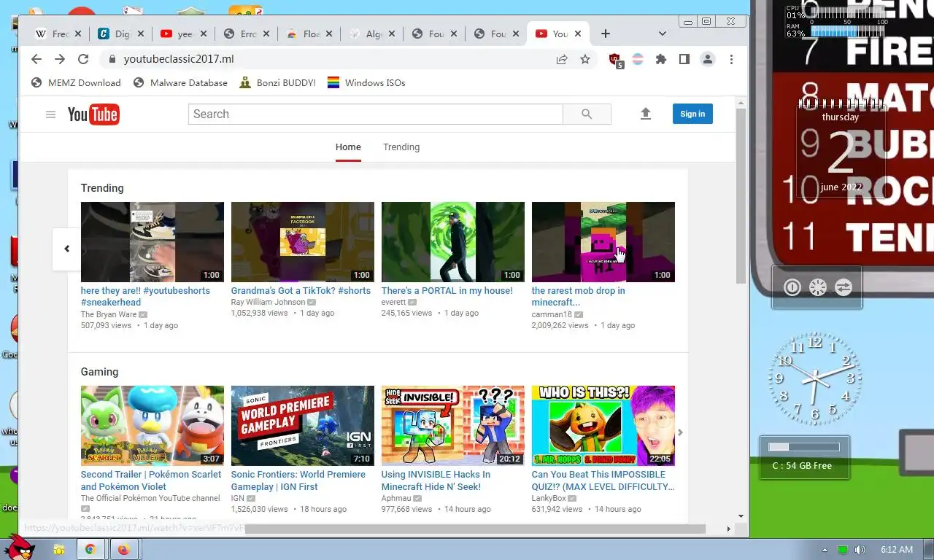
Task: Open the Pokémon Scarlet Violet thumbnail
Action: [153, 426]
